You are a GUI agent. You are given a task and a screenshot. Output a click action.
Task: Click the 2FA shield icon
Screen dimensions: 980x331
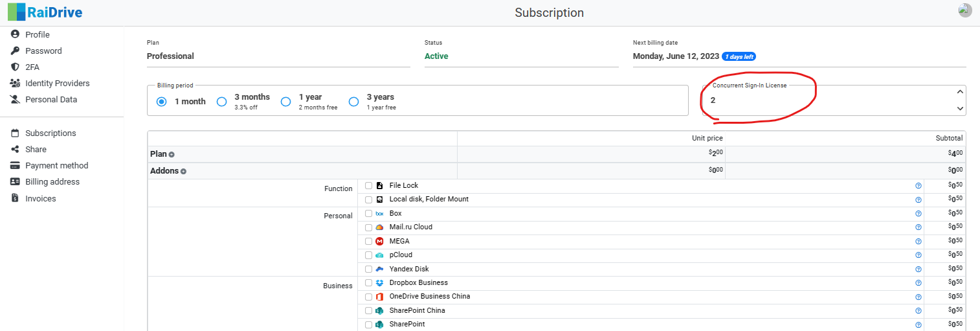coord(15,67)
